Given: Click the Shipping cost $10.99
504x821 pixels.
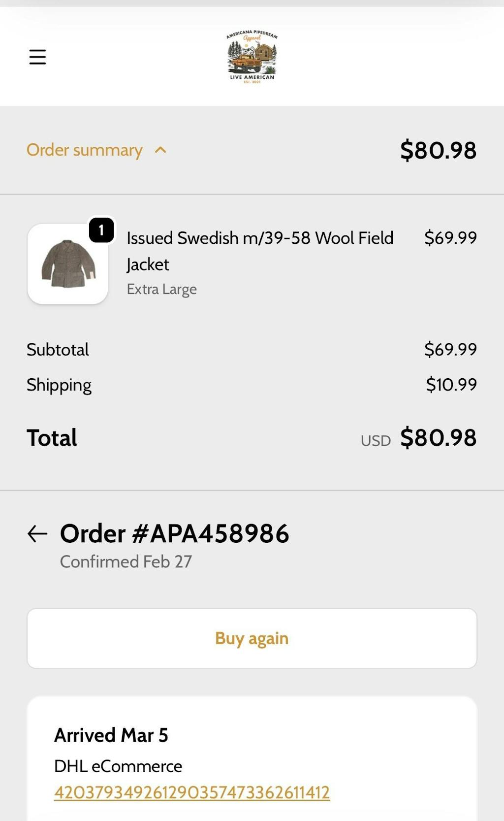Looking at the screenshot, I should pyautogui.click(x=451, y=385).
